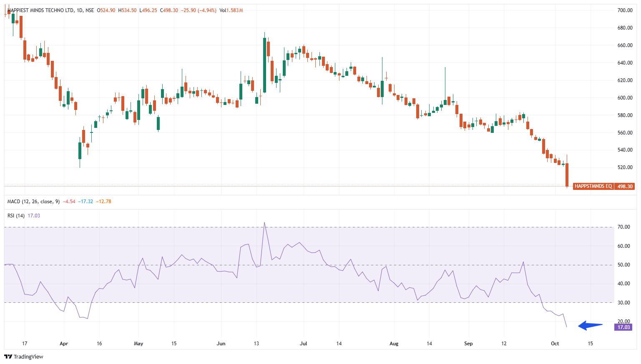Click the RSI 70.00 overbought level label

(x=623, y=227)
